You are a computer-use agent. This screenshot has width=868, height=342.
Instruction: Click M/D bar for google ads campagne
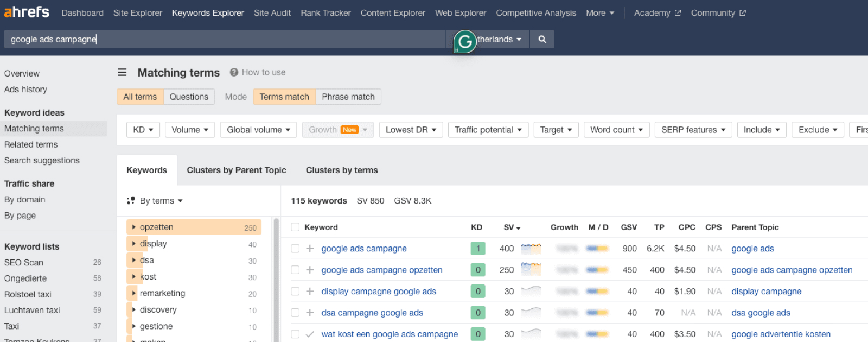click(597, 248)
